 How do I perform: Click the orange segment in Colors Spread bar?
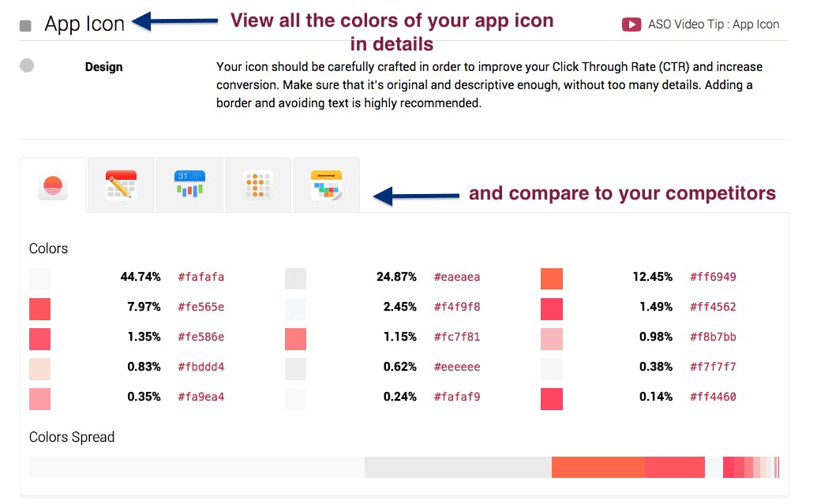point(598,467)
